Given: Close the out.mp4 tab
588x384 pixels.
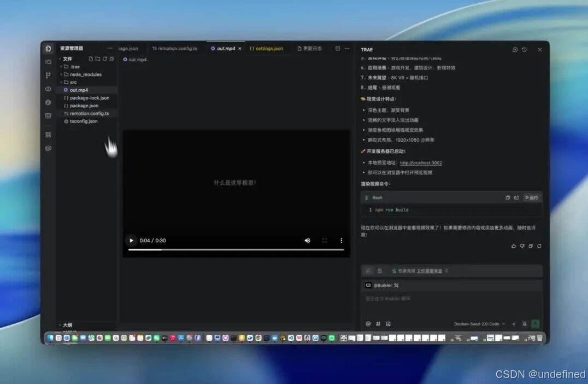Looking at the screenshot, I should coord(239,49).
